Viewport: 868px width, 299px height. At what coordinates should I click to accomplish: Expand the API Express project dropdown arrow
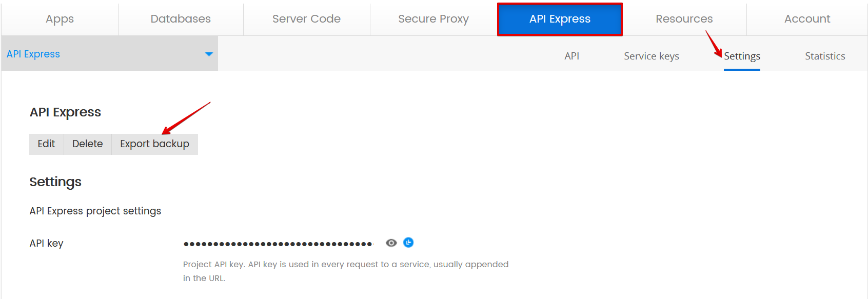209,54
